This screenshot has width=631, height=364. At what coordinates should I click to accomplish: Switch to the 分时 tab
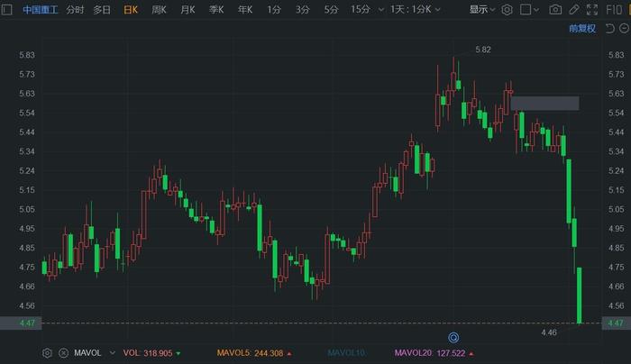click(x=75, y=9)
